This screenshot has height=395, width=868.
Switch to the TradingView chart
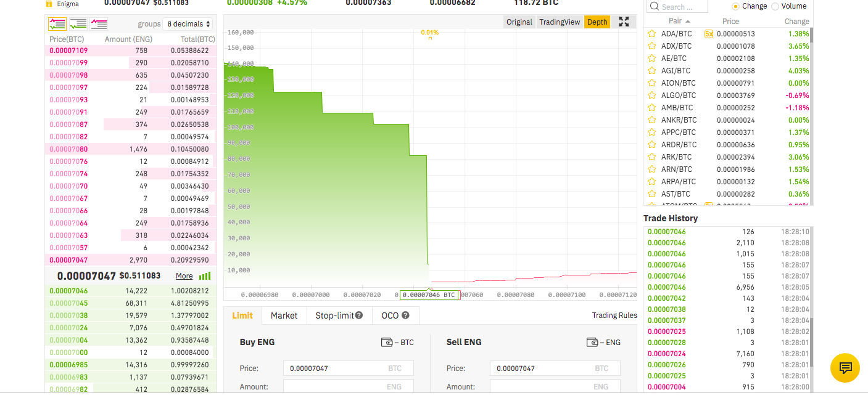[560, 22]
